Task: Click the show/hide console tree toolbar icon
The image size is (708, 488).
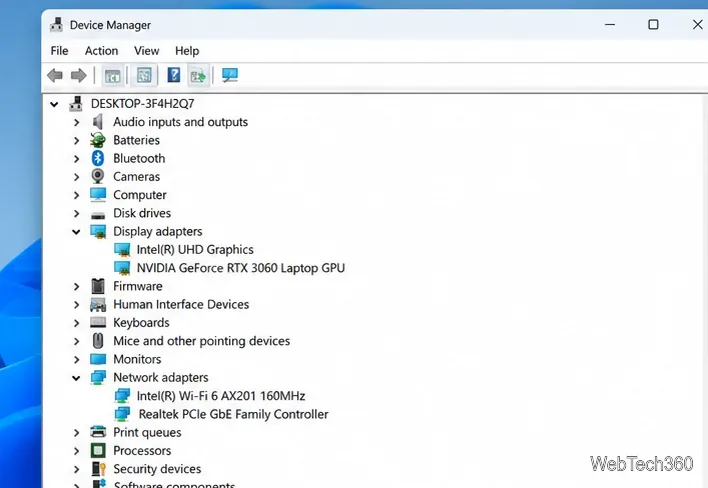Action: tap(112, 75)
